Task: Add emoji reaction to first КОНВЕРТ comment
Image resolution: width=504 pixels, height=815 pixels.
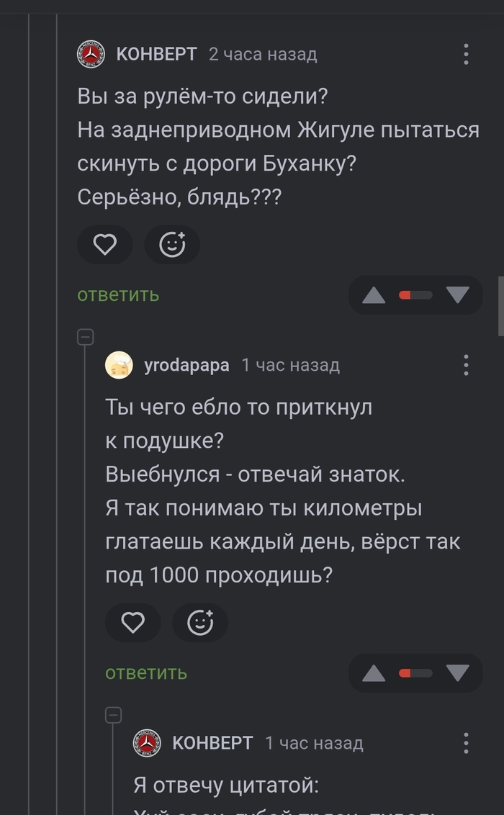Action: tap(172, 246)
